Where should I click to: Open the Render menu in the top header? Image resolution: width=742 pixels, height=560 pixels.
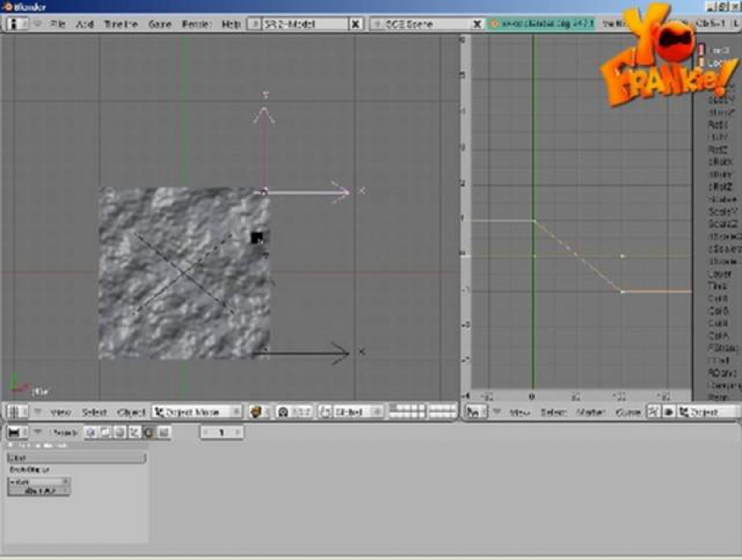coord(197,24)
